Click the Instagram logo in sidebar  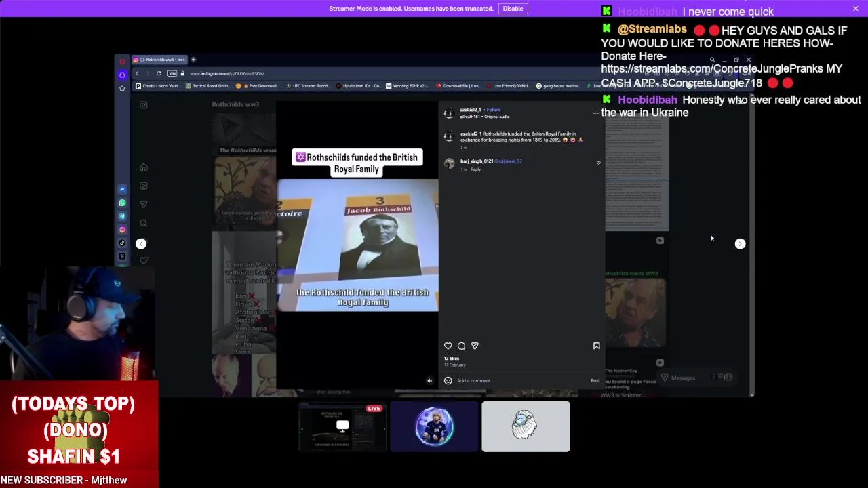(143, 105)
